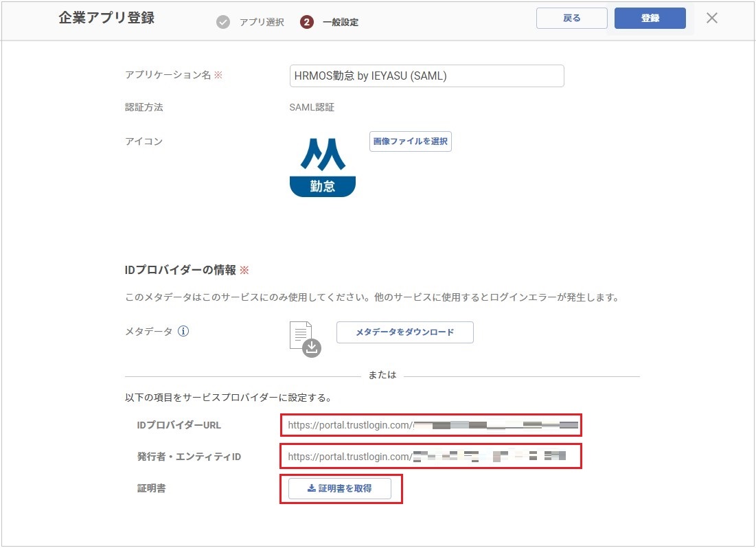Select the 発行者・エンティティID field

(x=431, y=457)
